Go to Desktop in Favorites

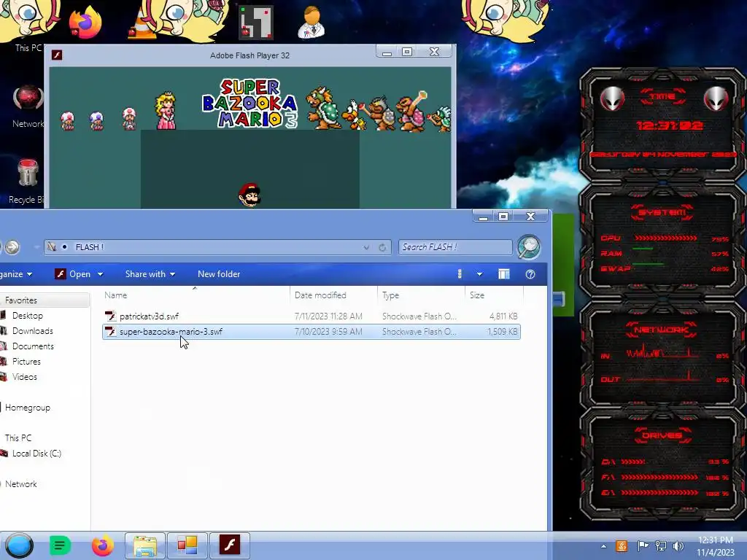28,316
